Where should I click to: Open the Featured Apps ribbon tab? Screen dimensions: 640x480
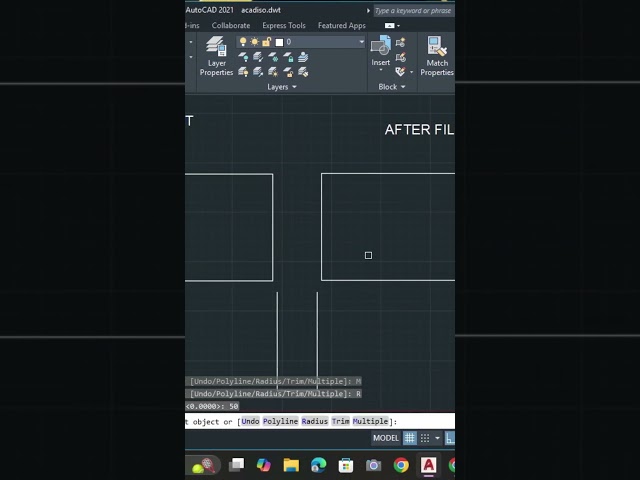pos(342,25)
